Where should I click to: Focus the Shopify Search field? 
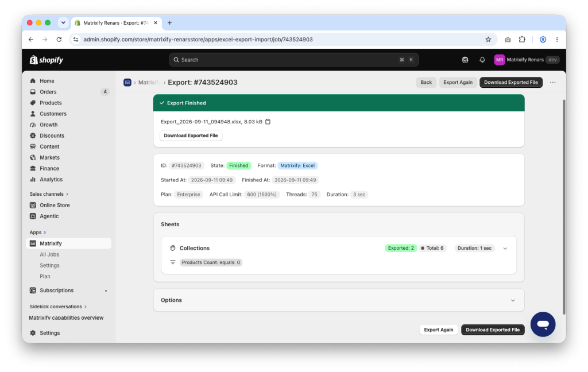[293, 60]
